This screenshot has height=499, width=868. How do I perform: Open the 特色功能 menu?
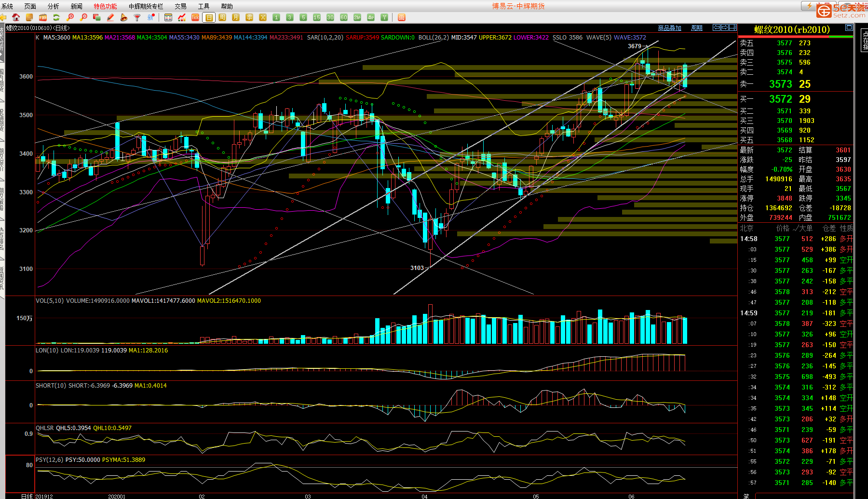coord(105,6)
